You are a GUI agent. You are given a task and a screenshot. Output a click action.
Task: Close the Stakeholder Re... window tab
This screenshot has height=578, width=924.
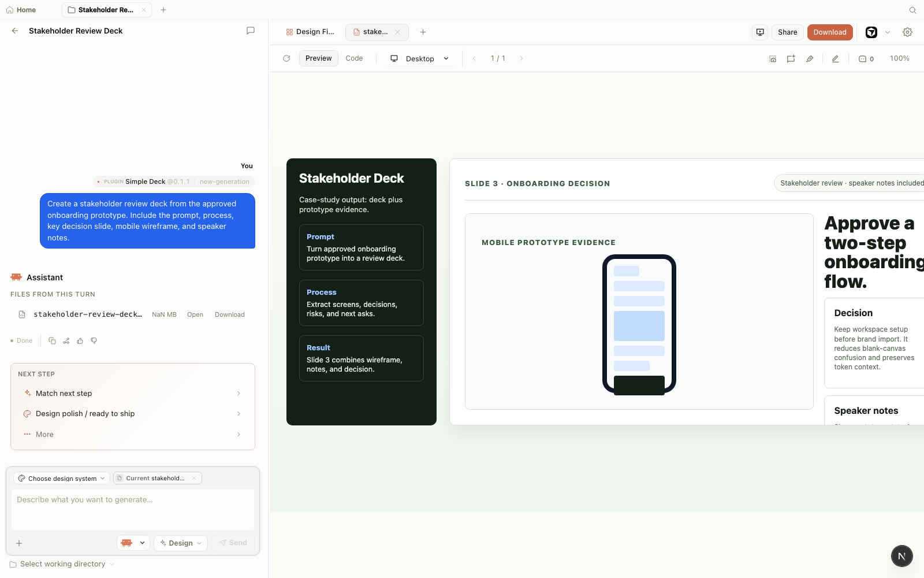(x=144, y=10)
